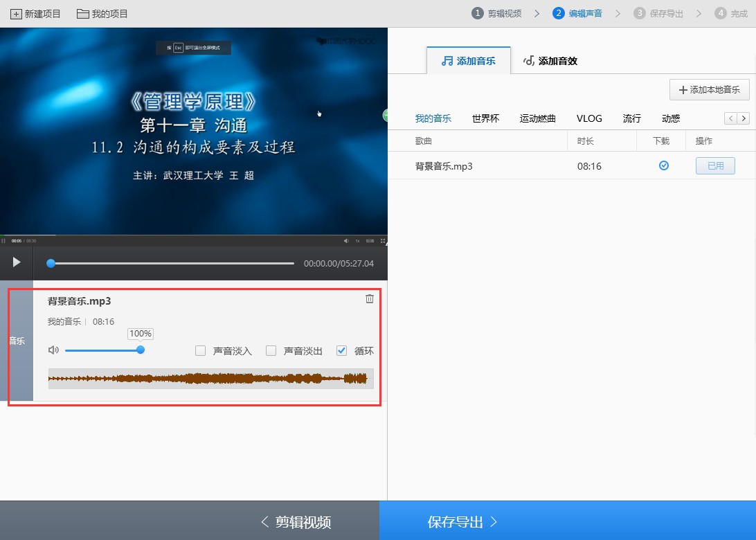Click the 操作 column header
This screenshot has width=756, height=540.
point(704,141)
